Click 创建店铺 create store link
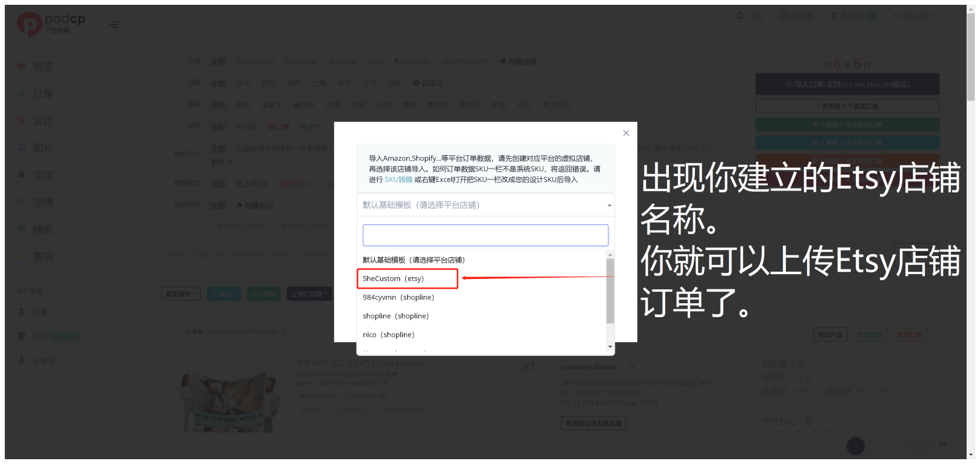980x464 pixels. coord(518,62)
